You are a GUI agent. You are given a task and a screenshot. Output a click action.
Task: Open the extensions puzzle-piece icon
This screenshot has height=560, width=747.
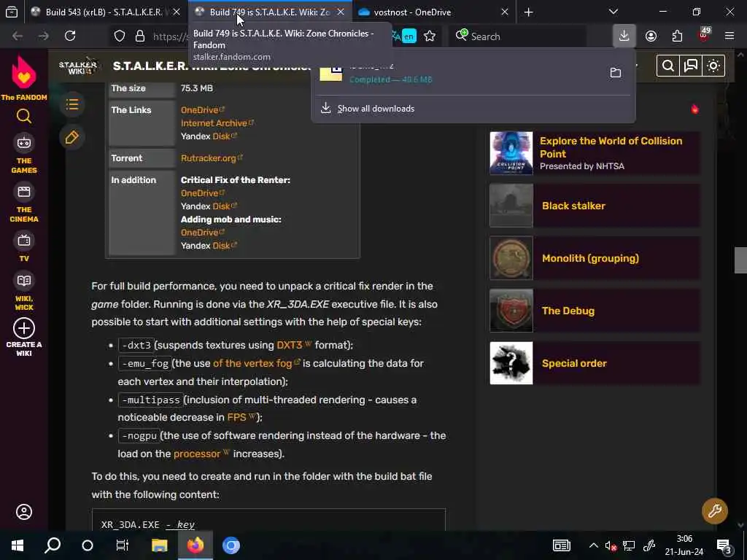click(x=677, y=36)
